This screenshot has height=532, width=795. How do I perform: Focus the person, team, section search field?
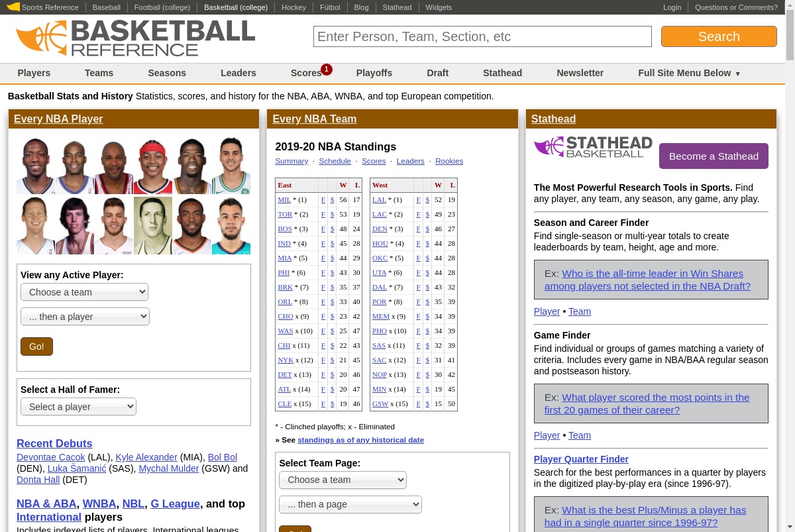pyautogui.click(x=482, y=36)
